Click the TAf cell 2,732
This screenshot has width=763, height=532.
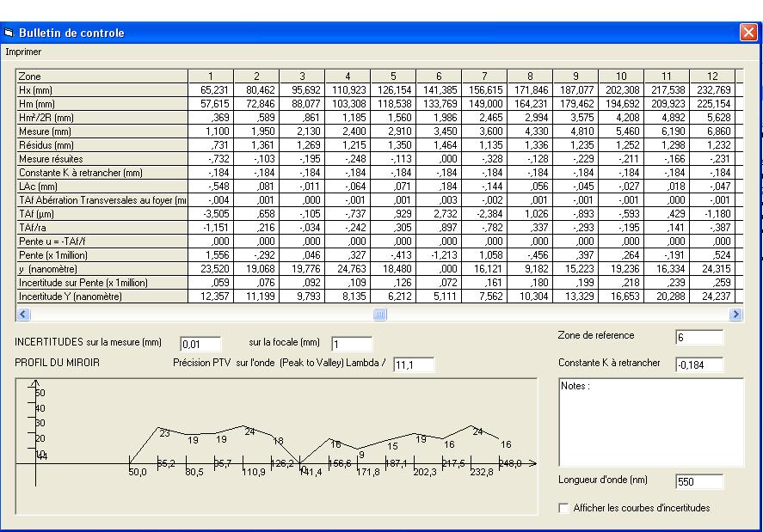tap(439, 213)
